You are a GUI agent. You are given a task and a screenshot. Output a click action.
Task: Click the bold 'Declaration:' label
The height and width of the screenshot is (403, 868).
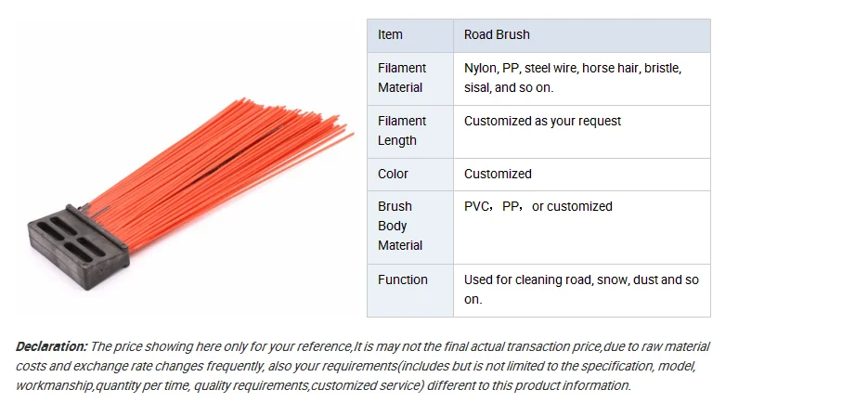51,346
